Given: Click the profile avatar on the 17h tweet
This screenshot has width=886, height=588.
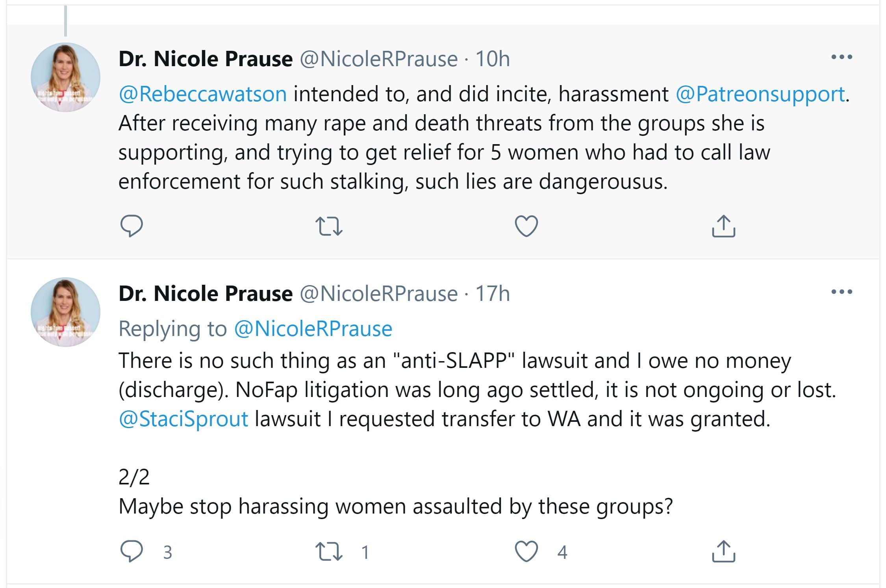Looking at the screenshot, I should tap(65, 312).
